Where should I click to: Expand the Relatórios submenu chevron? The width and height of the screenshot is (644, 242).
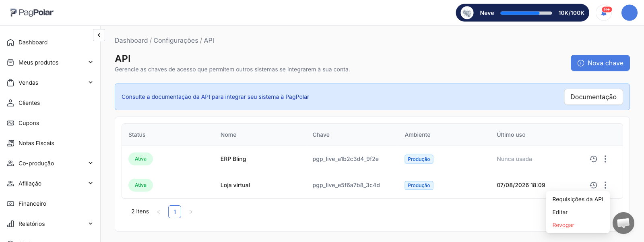(91, 223)
